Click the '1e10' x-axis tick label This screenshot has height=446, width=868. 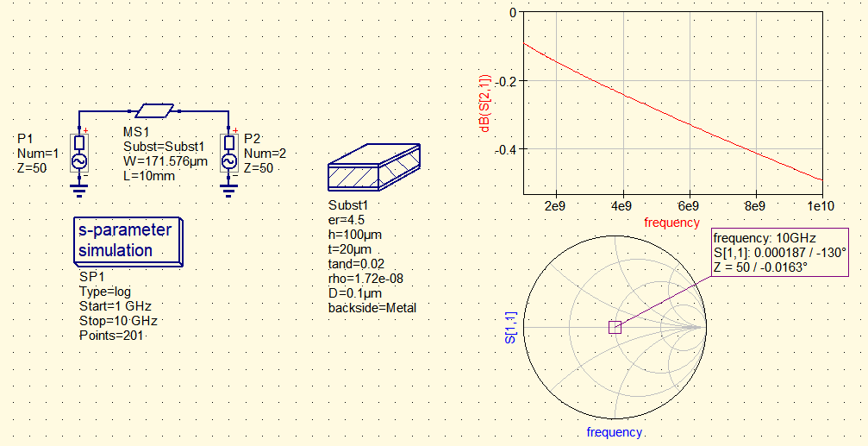(821, 206)
